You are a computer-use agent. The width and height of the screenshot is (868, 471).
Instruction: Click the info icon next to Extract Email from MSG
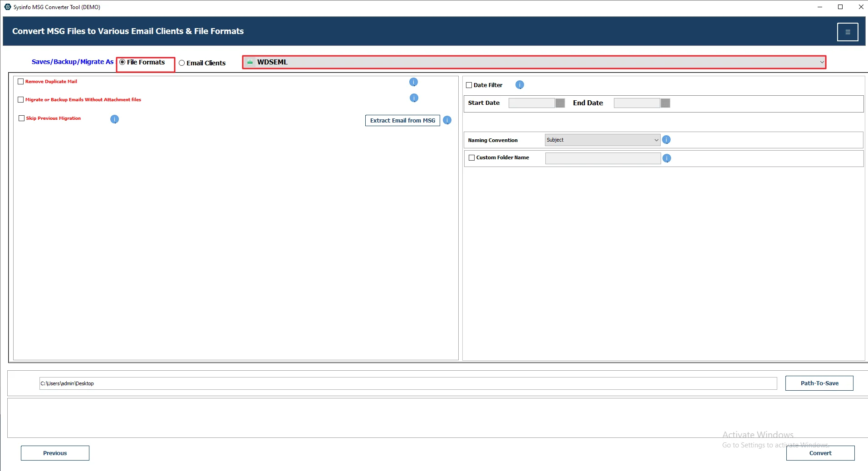click(447, 120)
